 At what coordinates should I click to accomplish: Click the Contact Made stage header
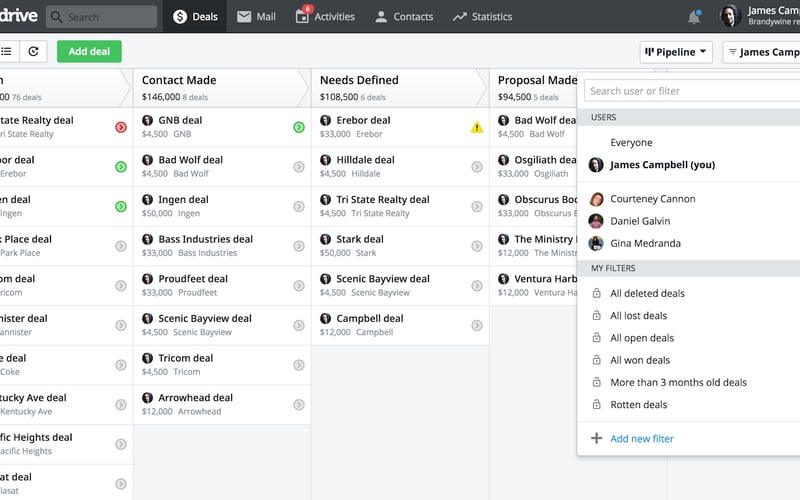(x=222, y=88)
